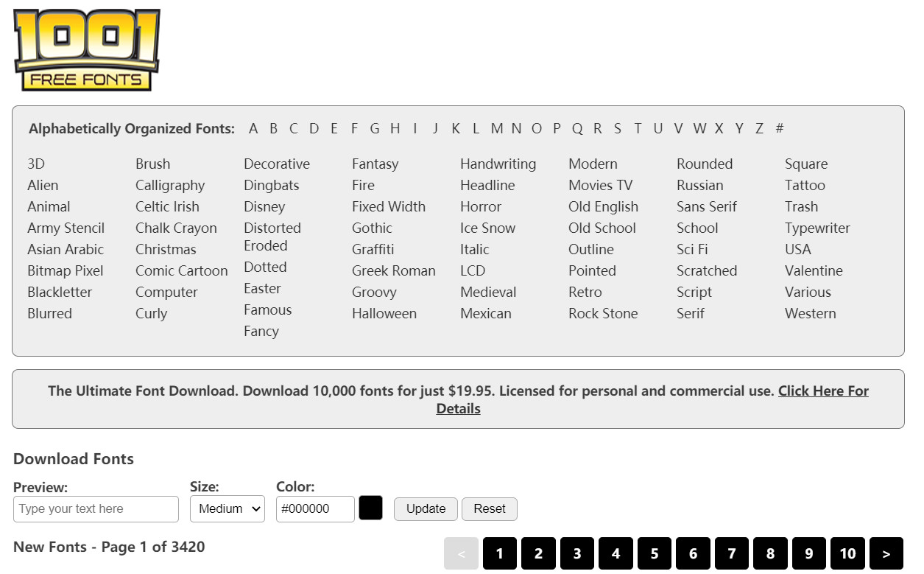Viewport: 924px width, 574px height.
Task: Select the Halloween fonts category
Action: pos(384,313)
